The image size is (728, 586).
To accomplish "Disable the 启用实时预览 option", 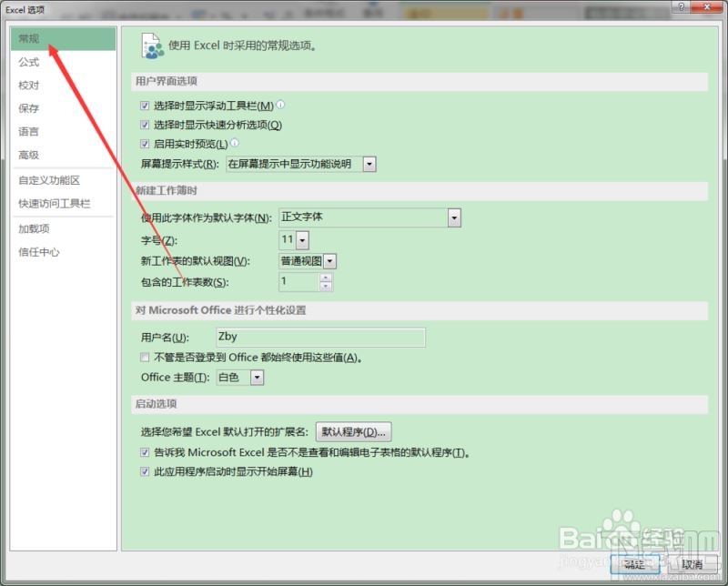I will pyautogui.click(x=145, y=143).
